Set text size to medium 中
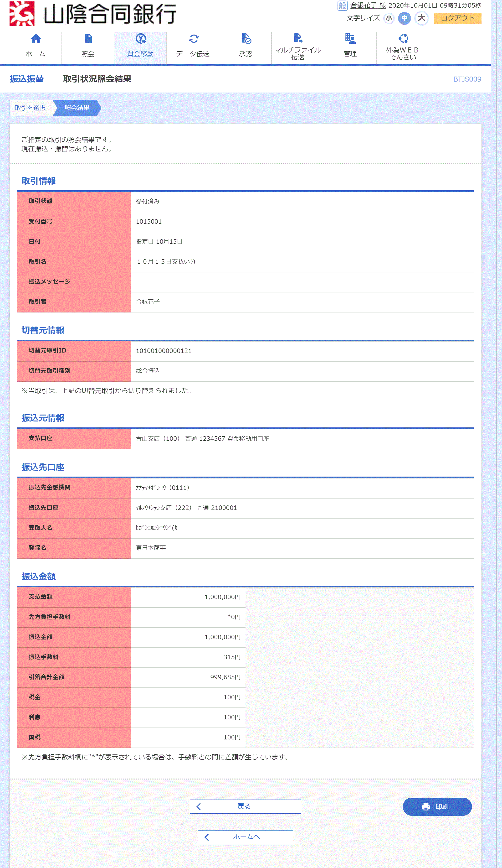This screenshot has height=868, width=502. point(404,18)
